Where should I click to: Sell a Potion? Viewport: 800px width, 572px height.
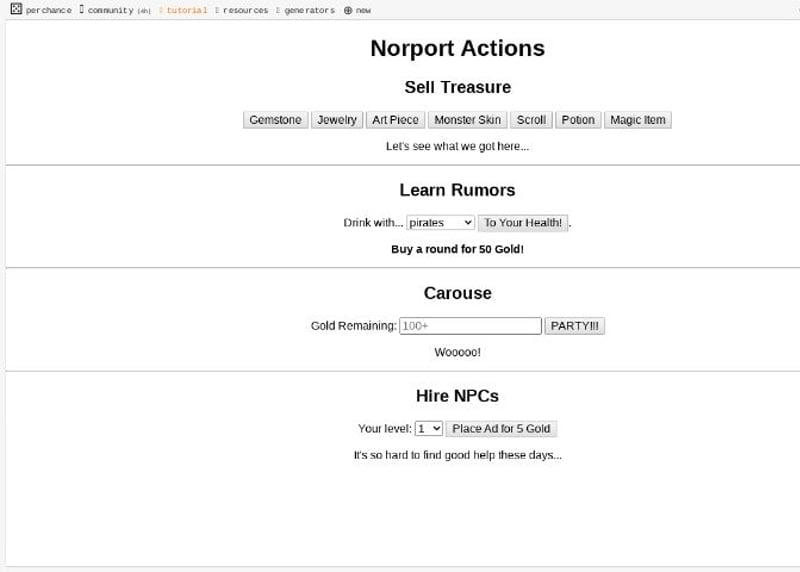[577, 120]
